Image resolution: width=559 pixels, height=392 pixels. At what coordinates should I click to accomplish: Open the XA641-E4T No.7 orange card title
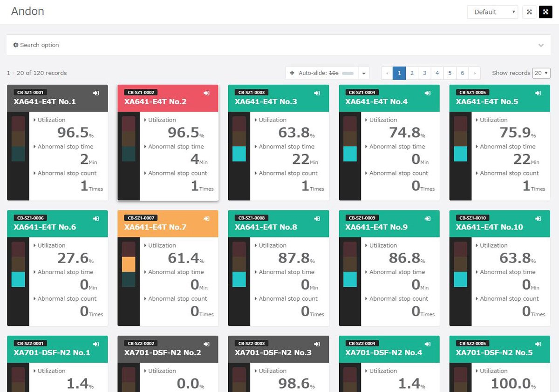[155, 227]
